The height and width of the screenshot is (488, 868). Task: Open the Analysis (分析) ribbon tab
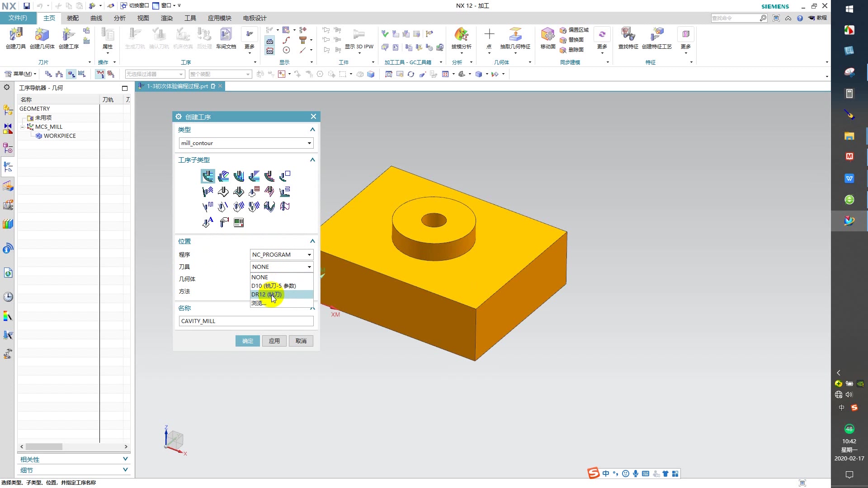coord(119,18)
